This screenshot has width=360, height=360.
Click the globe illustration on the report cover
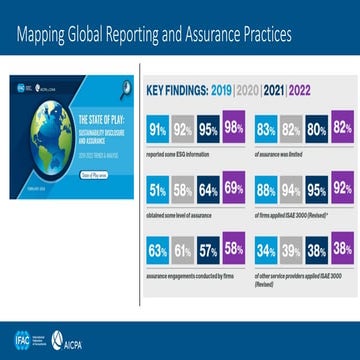point(52,137)
